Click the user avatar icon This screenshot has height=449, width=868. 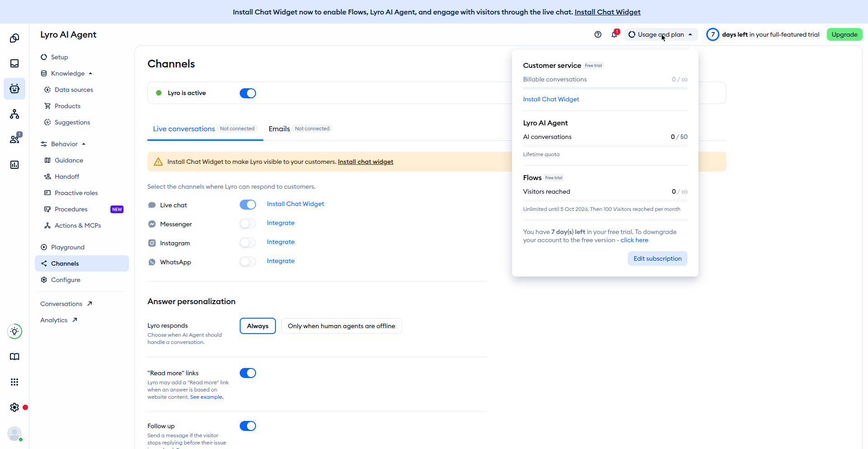(14, 434)
